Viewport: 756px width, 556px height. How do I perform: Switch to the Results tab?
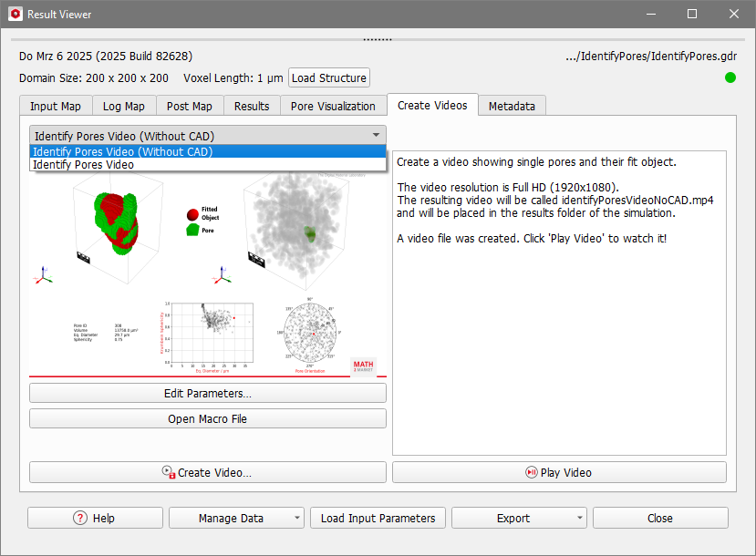pyautogui.click(x=252, y=106)
